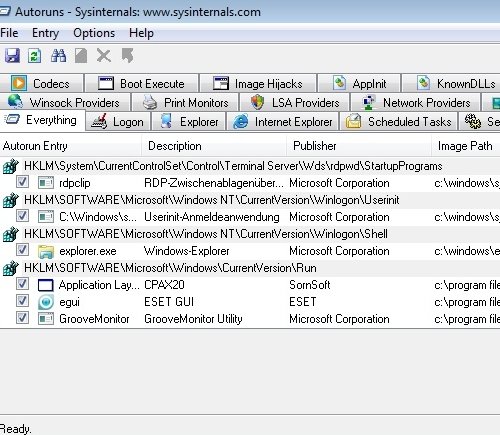Screen dimensions: 500x435
Task: Click the explorer.exe folder icon
Action: tap(46, 251)
